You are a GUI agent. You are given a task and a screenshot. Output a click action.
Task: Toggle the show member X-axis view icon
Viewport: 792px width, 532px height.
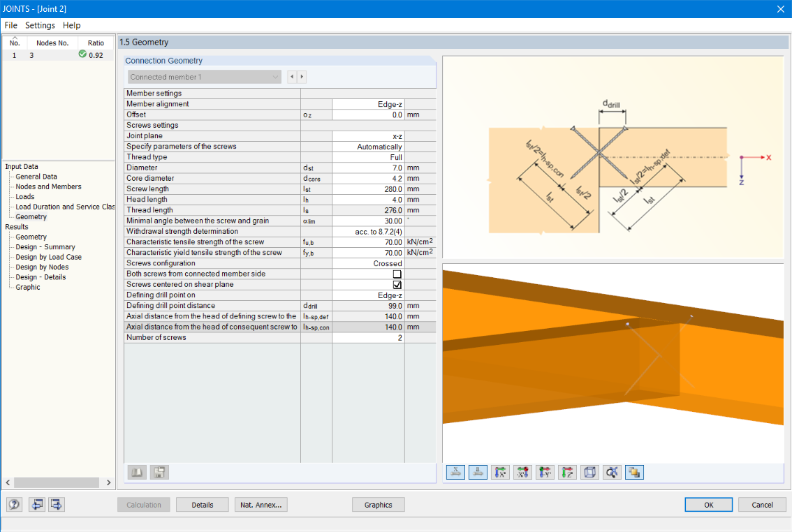455,473
